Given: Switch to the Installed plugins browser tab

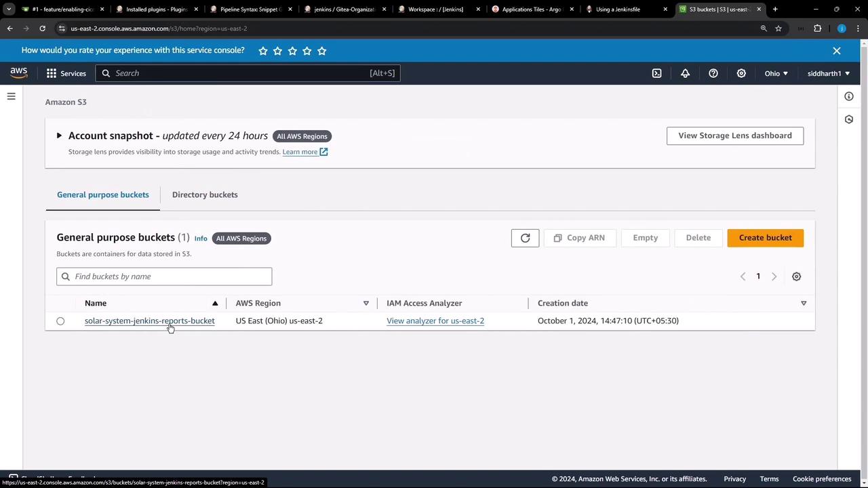Looking at the screenshot, I should 155,9.
